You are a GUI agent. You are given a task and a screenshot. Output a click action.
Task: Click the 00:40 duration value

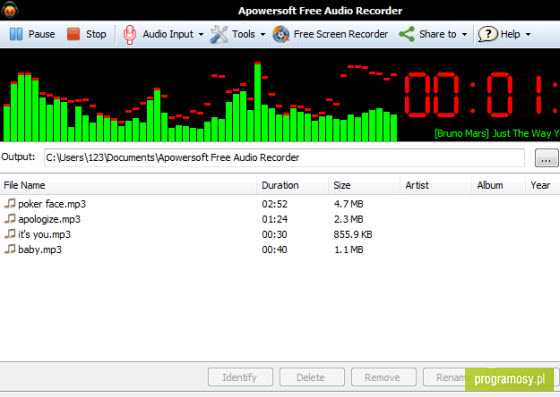pyautogui.click(x=275, y=250)
